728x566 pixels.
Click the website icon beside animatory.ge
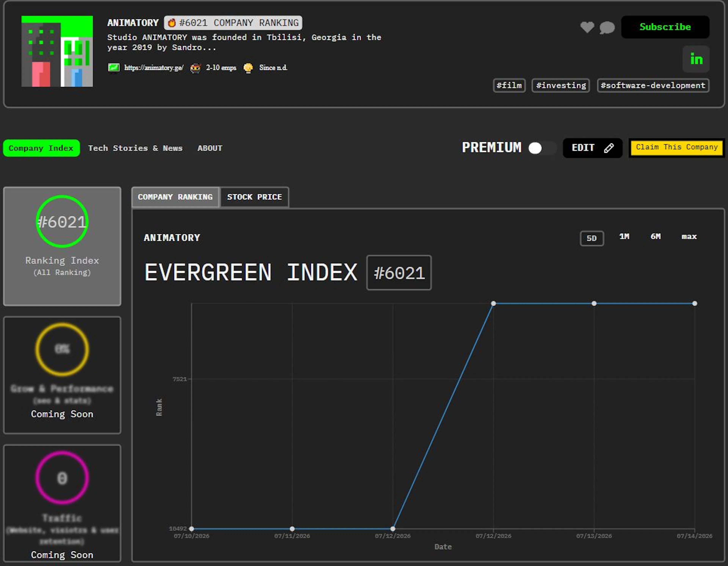pos(114,68)
